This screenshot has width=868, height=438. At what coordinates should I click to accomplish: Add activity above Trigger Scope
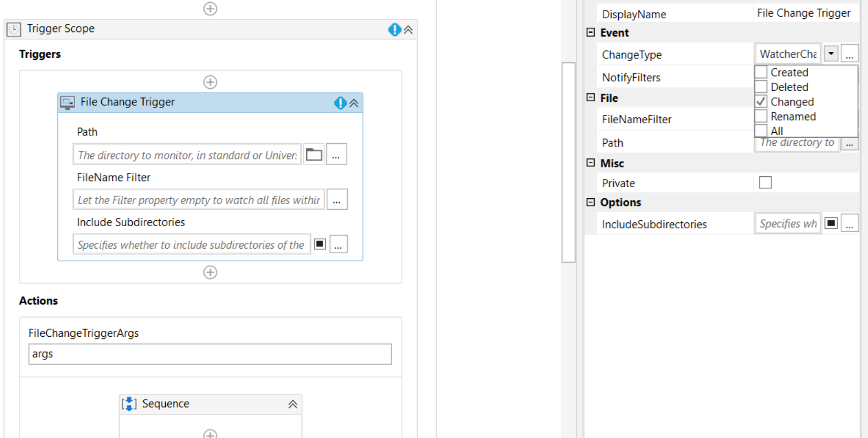click(x=210, y=9)
